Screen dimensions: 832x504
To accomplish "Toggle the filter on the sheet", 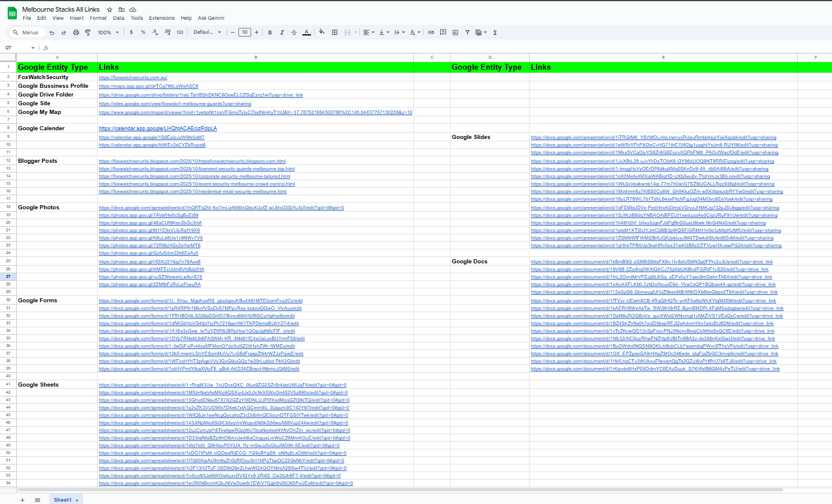I will [467, 33].
